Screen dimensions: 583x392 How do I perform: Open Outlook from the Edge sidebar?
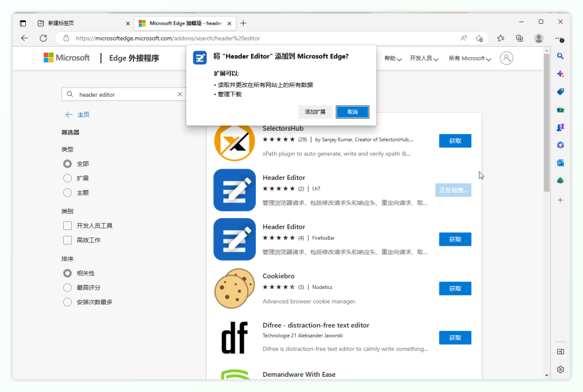click(560, 162)
